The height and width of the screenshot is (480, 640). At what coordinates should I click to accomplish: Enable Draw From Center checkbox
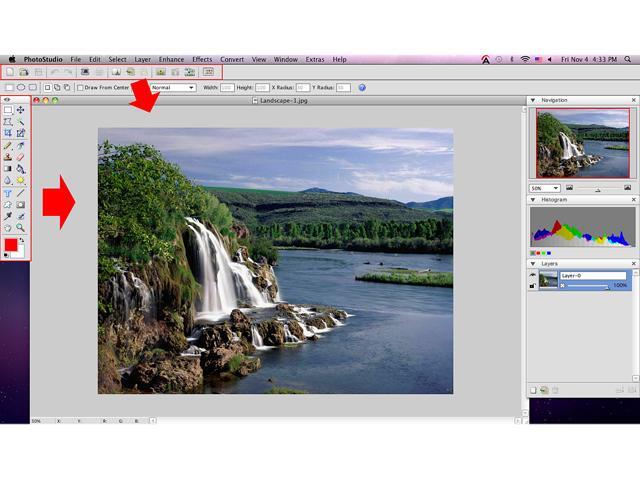click(81, 88)
